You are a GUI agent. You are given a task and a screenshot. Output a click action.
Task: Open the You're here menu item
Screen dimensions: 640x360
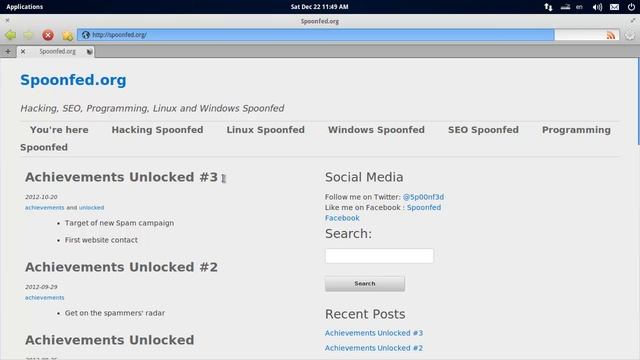(x=59, y=130)
